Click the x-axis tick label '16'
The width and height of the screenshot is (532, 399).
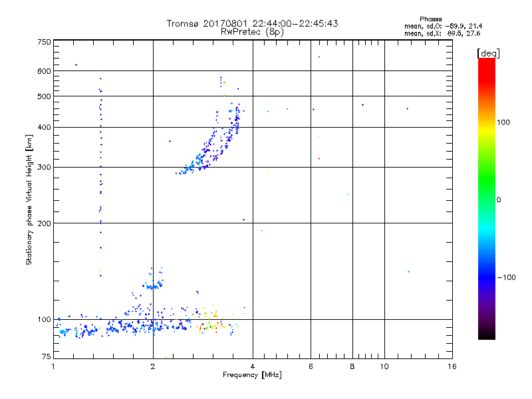pos(452,366)
